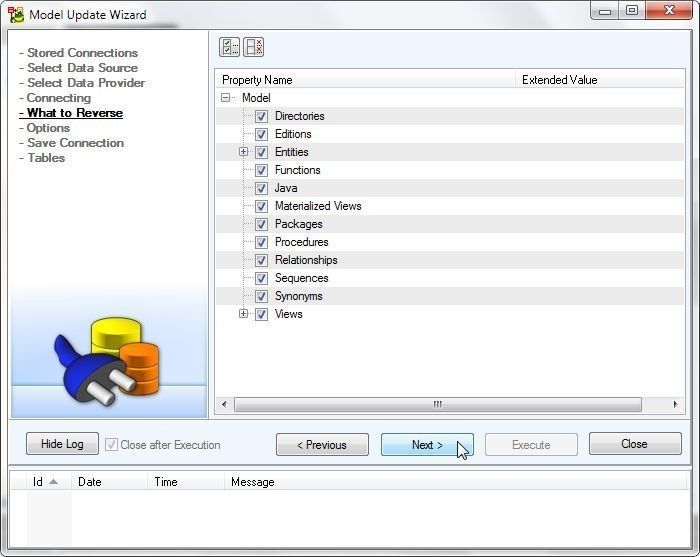Uncheck the Directories checkbox
Viewport: 700px width, 557px height.
pos(261,116)
